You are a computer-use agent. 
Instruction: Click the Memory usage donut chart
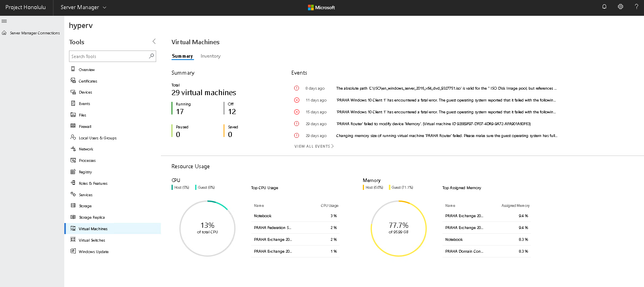coord(399,228)
